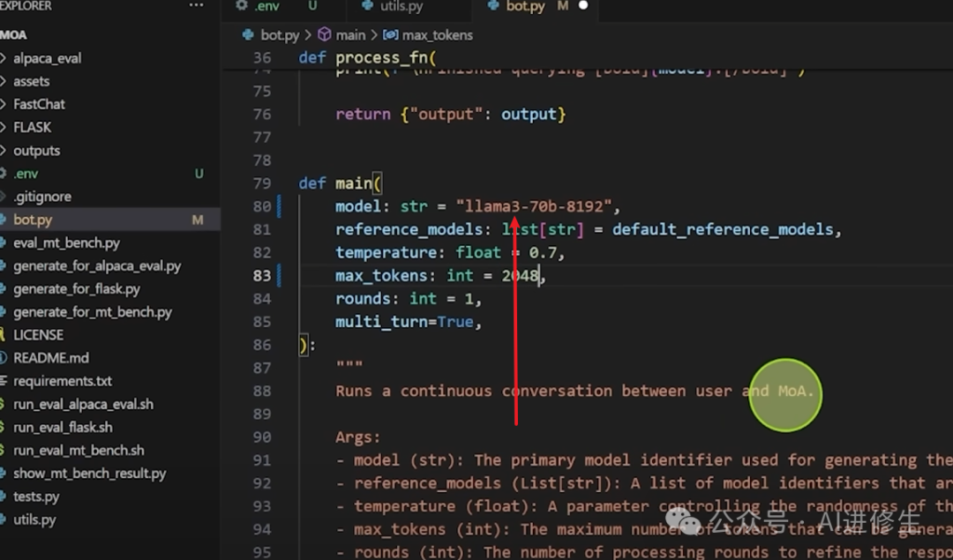Viewport: 953px width, 560px height.
Task: Click the README.md info file icon
Action: tap(3, 358)
